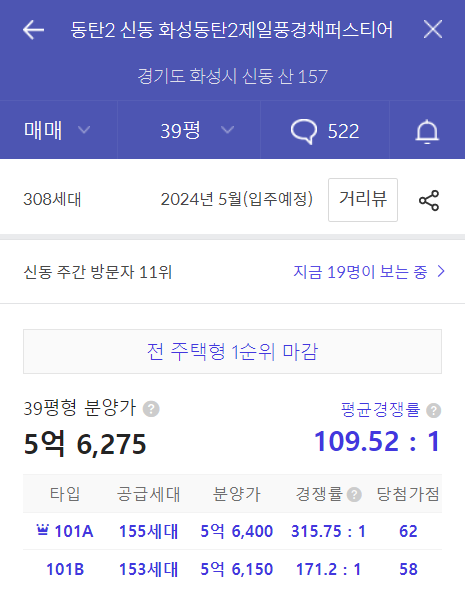The width and height of the screenshot is (465, 604).
Task: Click the 신동 주간 방문자 11위 text
Action: 97,272
